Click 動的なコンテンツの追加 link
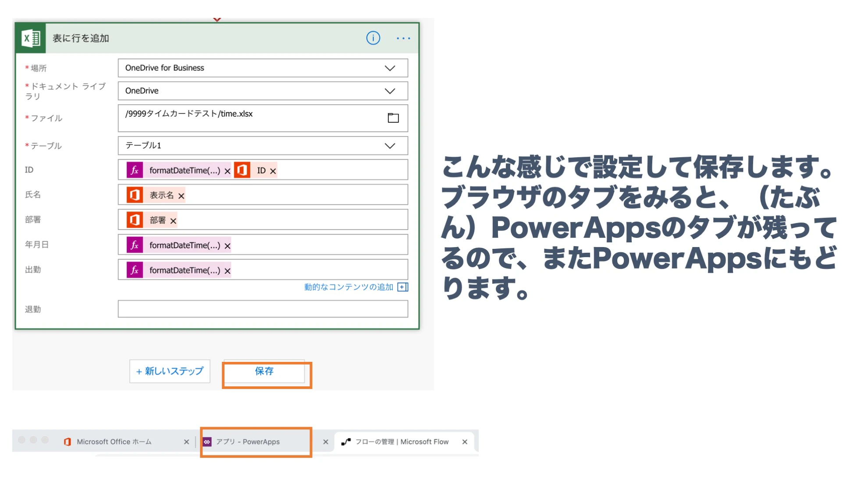 click(x=349, y=287)
